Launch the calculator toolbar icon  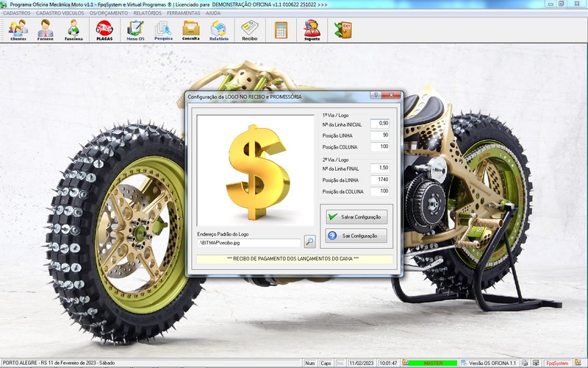pos(281,30)
